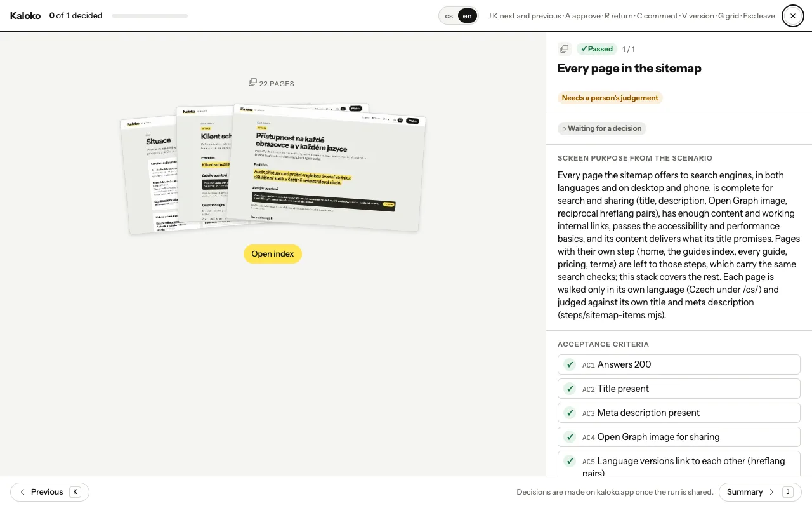Open the Summary view
812x508 pixels.
[x=760, y=492]
